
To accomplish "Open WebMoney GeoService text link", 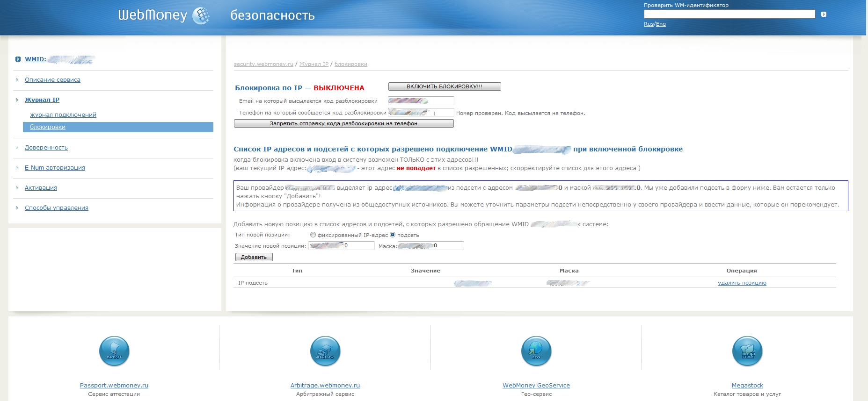I will coord(536,386).
